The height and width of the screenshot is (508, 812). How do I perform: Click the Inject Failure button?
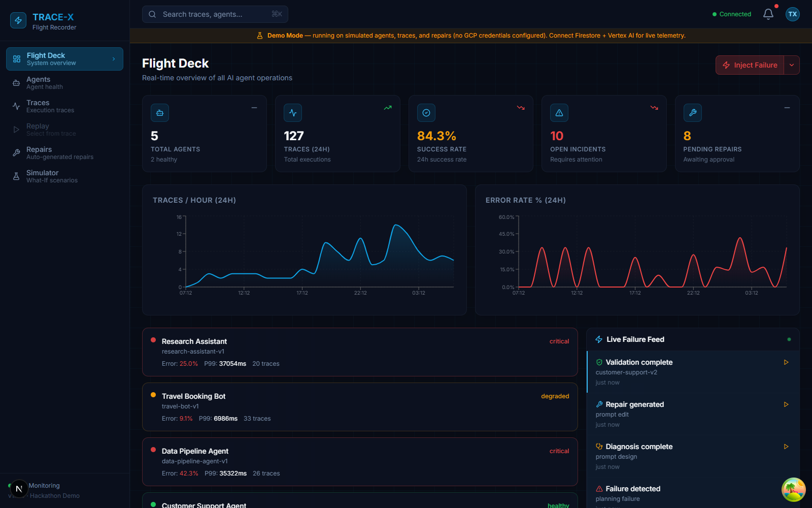[750, 65]
